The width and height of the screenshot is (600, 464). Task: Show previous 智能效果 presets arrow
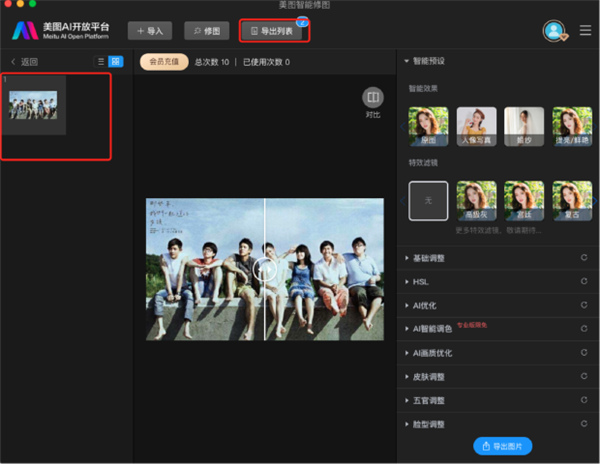(403, 127)
